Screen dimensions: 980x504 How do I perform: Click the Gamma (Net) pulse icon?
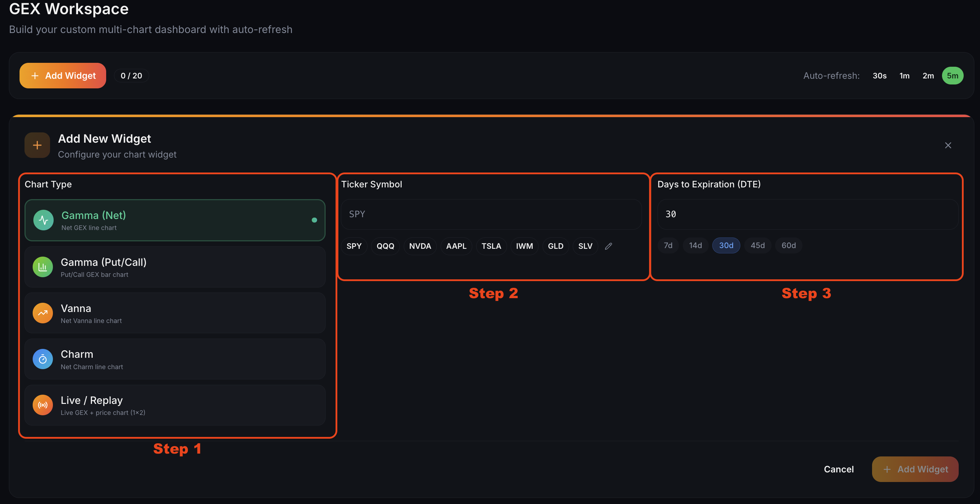coord(43,220)
